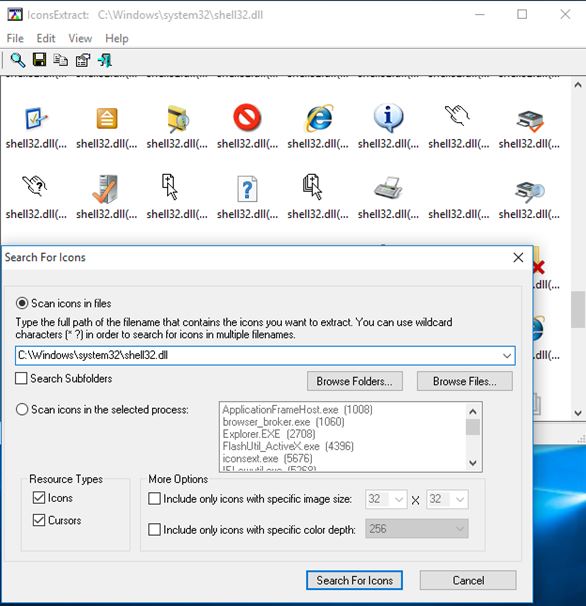
Task: Select the server with orange checkmark icon
Action: [105, 189]
